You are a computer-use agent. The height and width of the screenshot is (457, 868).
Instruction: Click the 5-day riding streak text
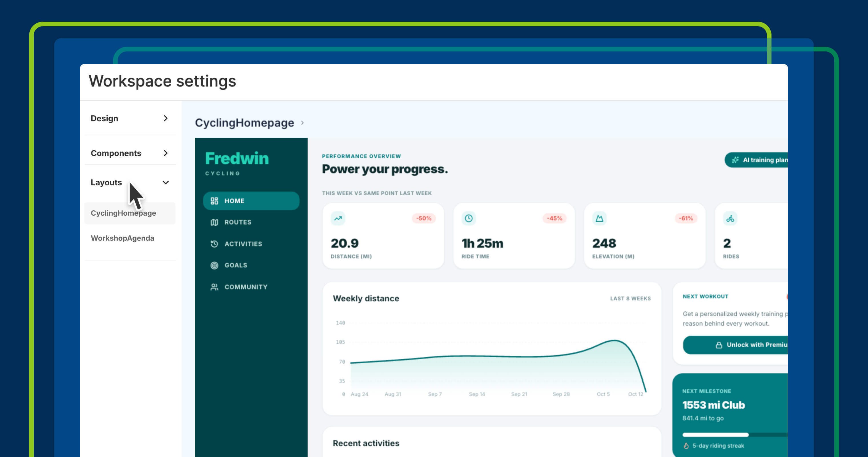coord(718,446)
